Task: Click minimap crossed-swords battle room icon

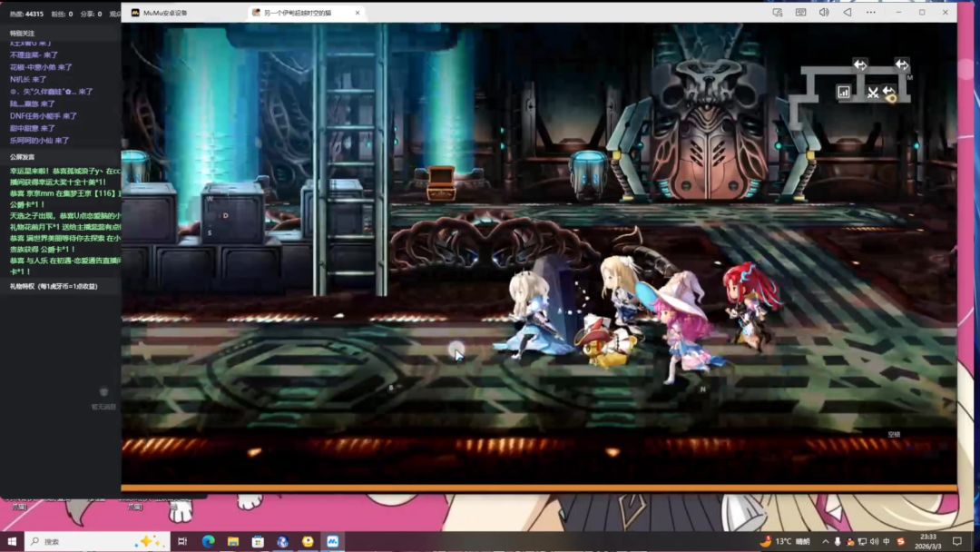Action: (873, 94)
